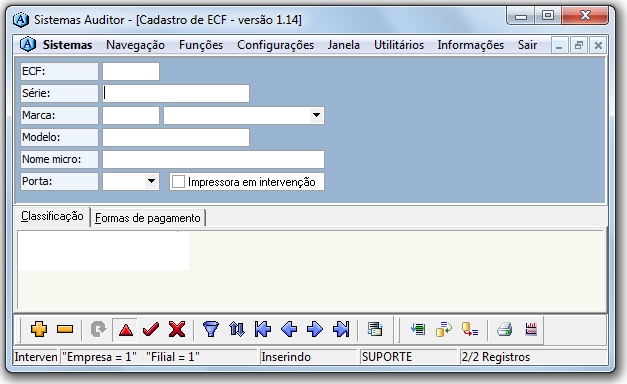Minimize the Sistemas Auditor main window

(521, 16)
